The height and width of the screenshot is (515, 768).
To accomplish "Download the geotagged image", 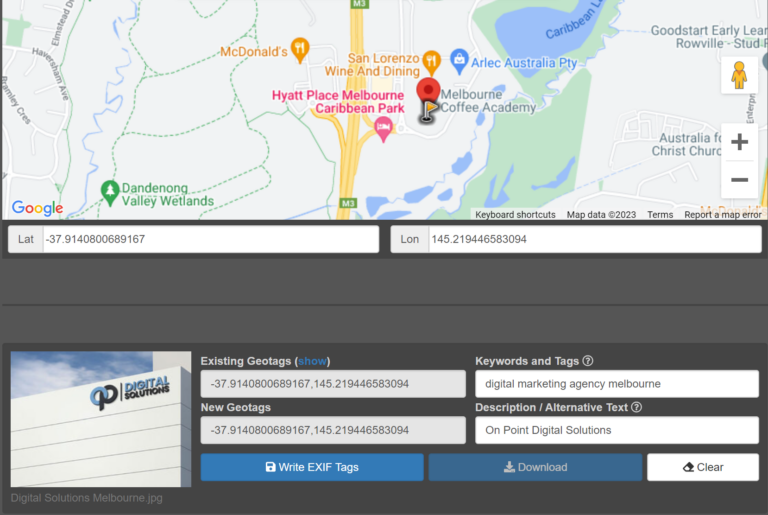I will click(535, 467).
